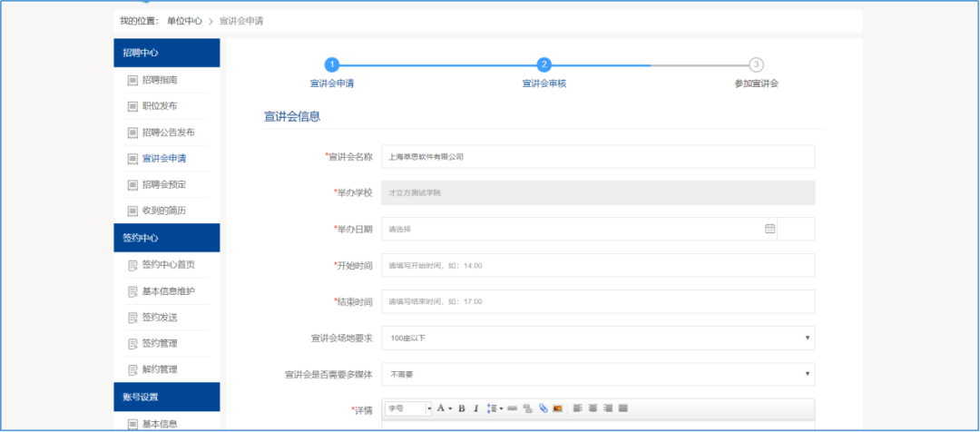The height and width of the screenshot is (432, 980).
Task: Click the disabled 举办学校 field
Action: (597, 193)
